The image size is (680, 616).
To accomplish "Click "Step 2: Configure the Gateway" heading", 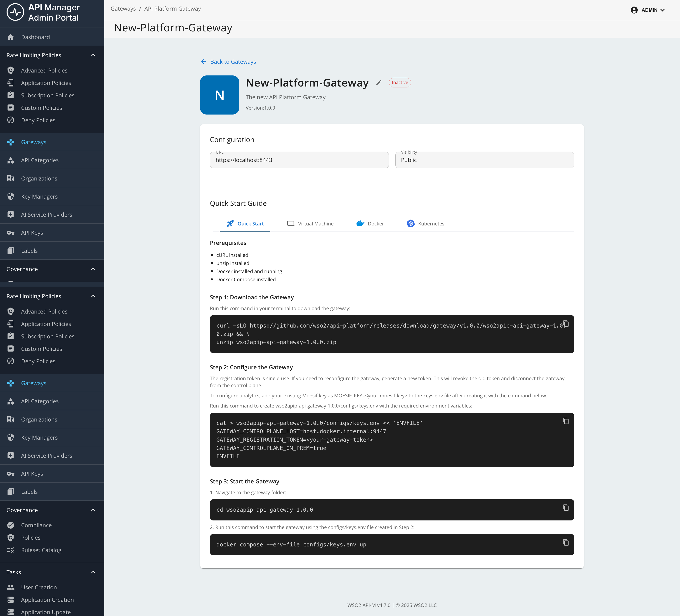I will click(x=251, y=367).
